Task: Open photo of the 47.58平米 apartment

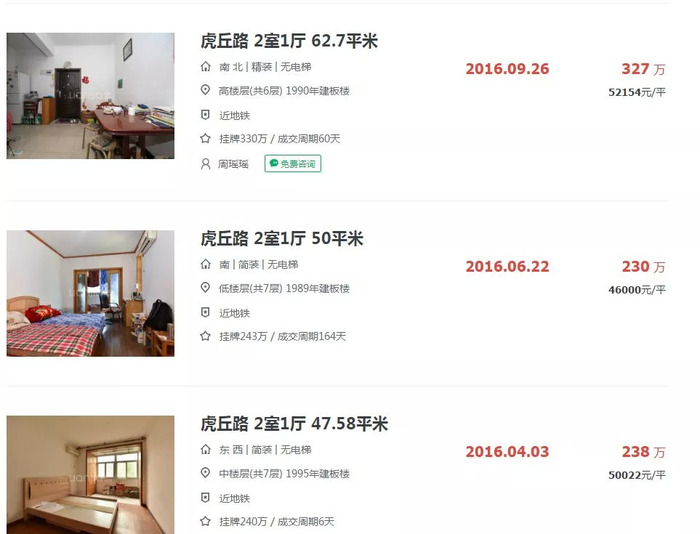Action: coord(90,475)
